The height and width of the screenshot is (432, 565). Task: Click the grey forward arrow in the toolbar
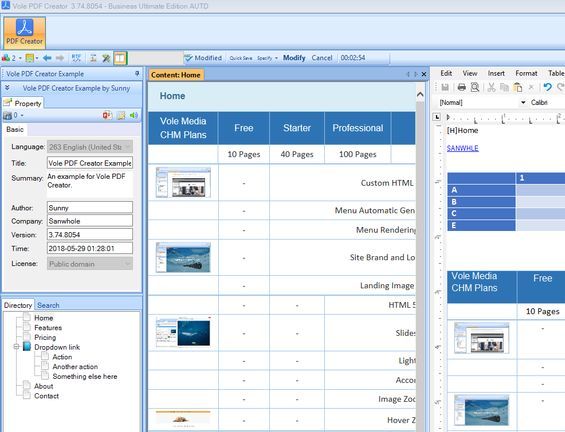point(60,58)
